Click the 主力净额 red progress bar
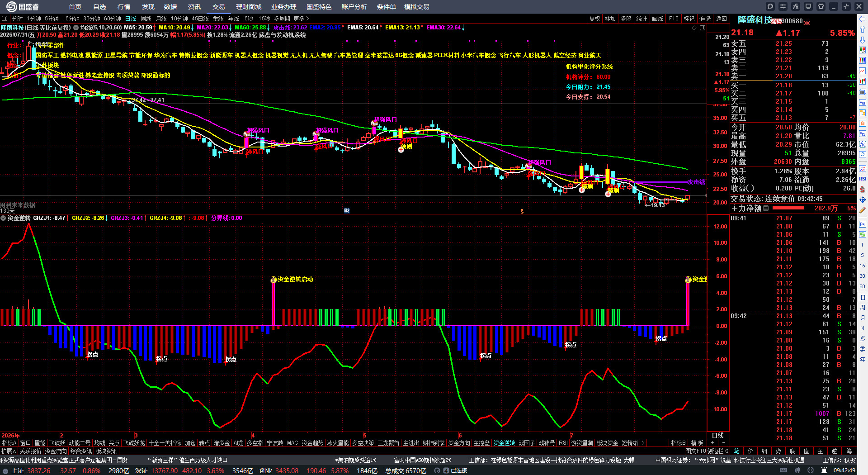868x475 pixels. (x=788, y=208)
